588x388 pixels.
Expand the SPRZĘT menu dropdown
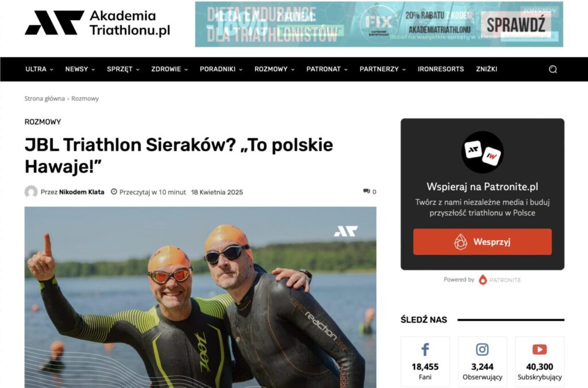[x=123, y=69]
